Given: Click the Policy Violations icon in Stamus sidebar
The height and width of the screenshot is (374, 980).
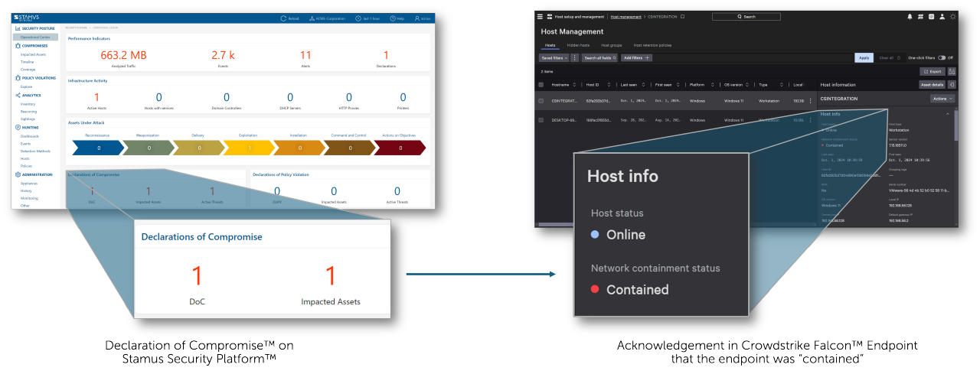Looking at the screenshot, I should point(18,78).
